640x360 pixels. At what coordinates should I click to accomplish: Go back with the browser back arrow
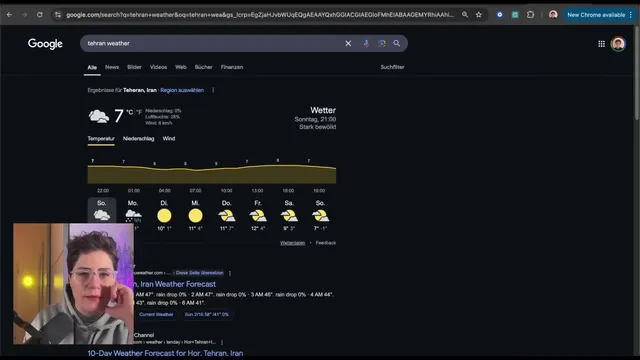coord(9,15)
